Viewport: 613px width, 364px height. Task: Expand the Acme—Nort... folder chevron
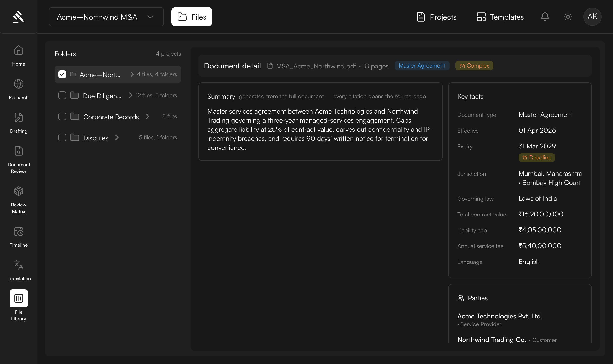coord(132,74)
